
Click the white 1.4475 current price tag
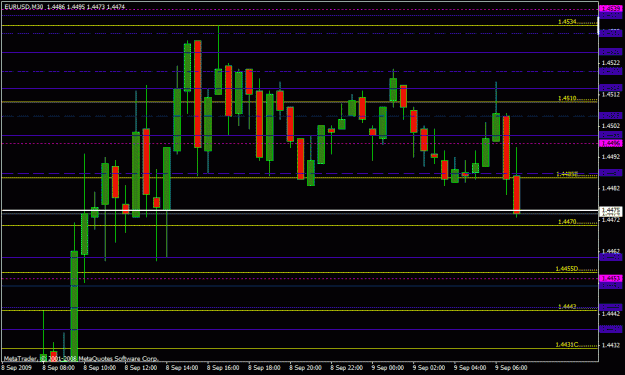pyautogui.click(x=610, y=210)
